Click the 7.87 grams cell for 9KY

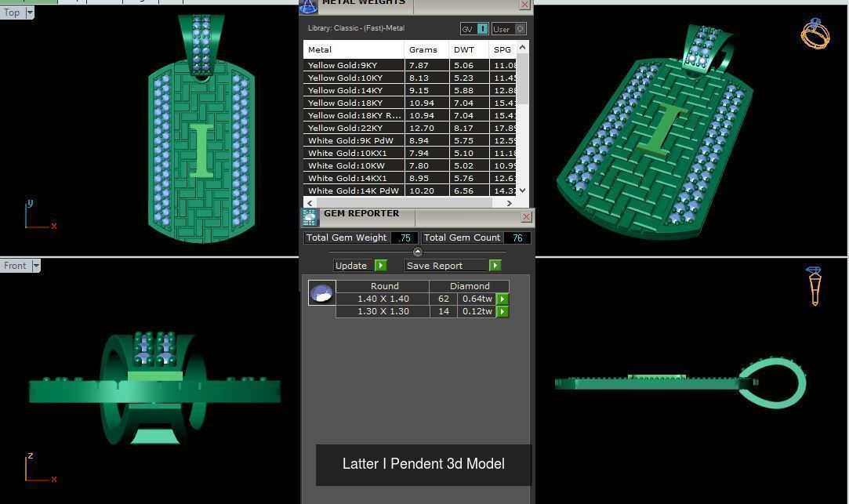[426, 65]
